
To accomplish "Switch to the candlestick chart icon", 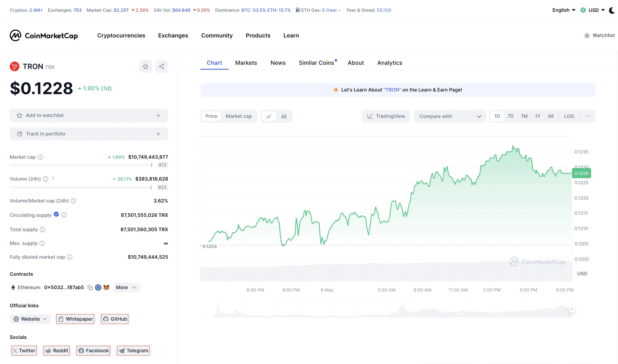I will point(284,116).
